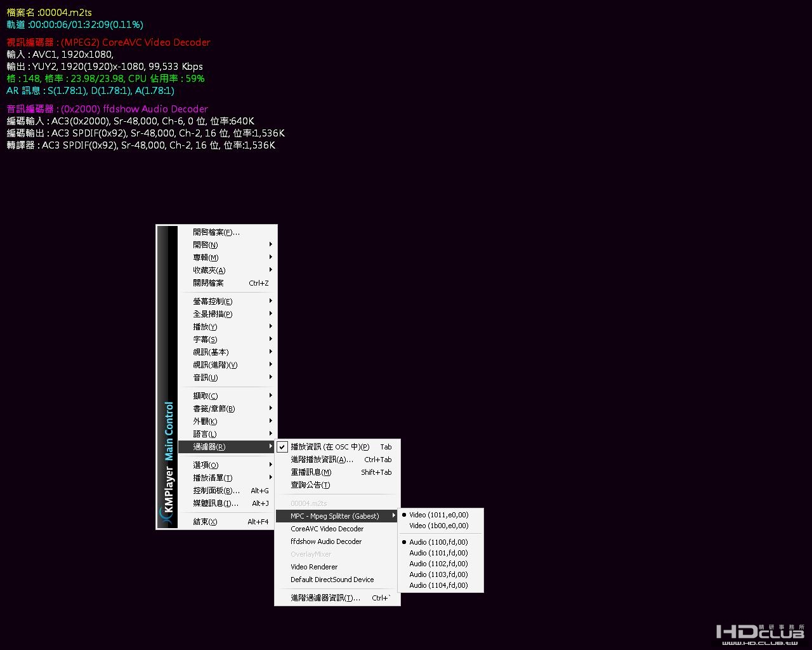The height and width of the screenshot is (650, 812).
Task: Select Audio (1102,fd,00) stream
Action: pyautogui.click(x=440, y=564)
